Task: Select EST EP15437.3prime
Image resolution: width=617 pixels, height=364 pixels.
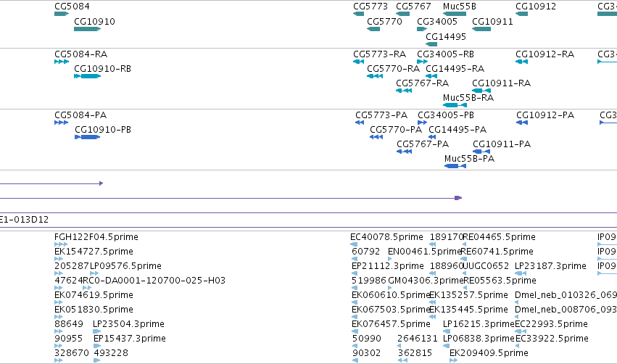Action: (97, 347)
